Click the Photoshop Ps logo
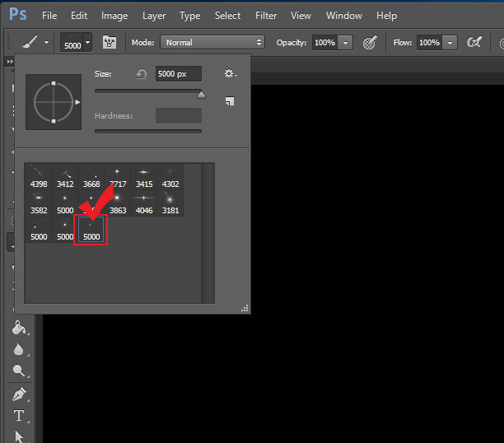 (x=18, y=14)
